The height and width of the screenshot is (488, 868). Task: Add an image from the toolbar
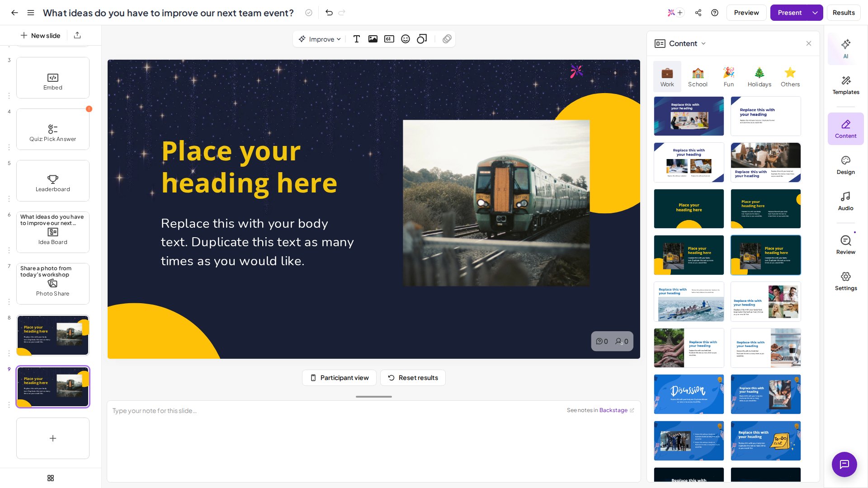pyautogui.click(x=373, y=39)
